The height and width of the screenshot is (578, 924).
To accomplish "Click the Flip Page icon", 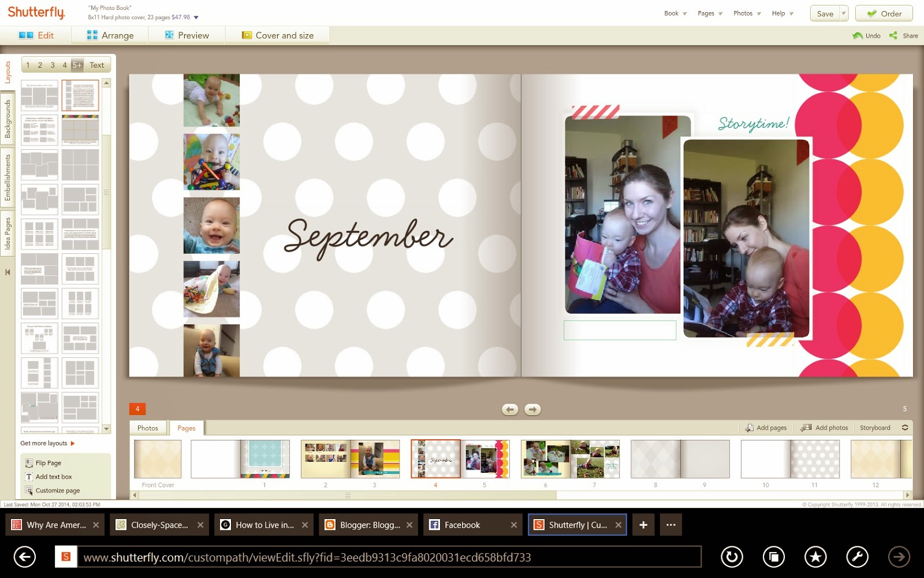I will pos(29,463).
